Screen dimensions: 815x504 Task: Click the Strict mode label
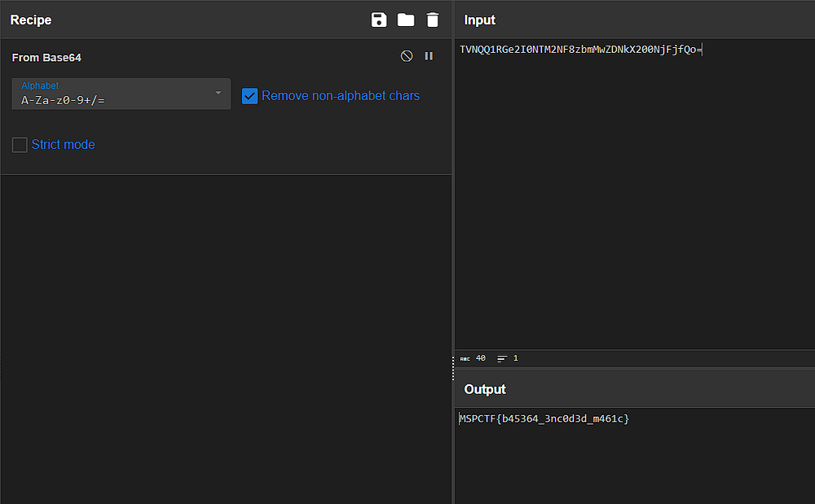[64, 145]
